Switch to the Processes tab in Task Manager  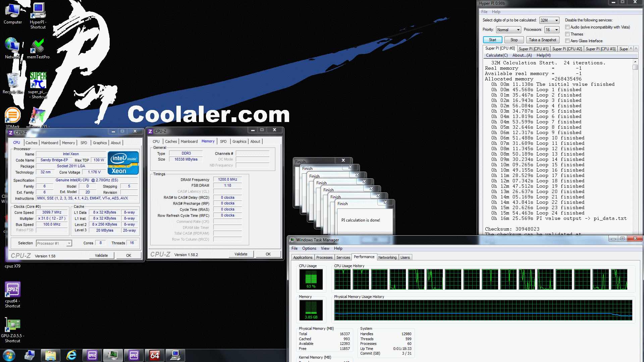324,257
